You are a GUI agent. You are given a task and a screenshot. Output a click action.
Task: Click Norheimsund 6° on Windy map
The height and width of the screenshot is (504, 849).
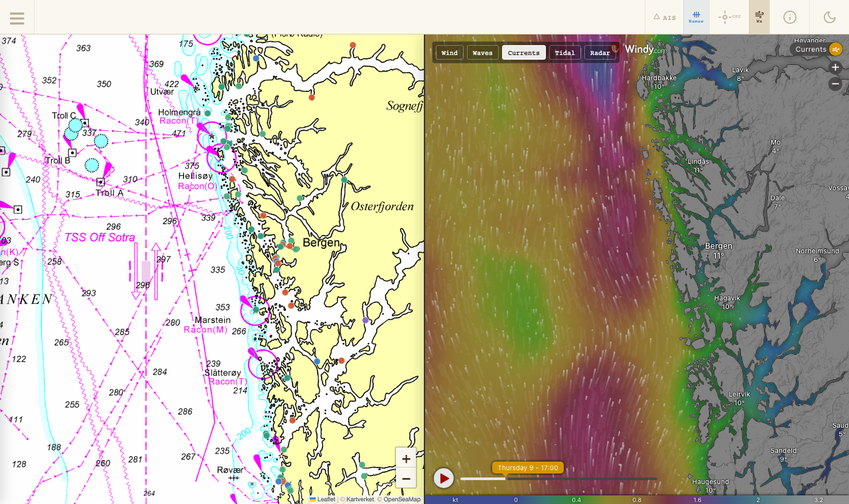[x=817, y=255]
